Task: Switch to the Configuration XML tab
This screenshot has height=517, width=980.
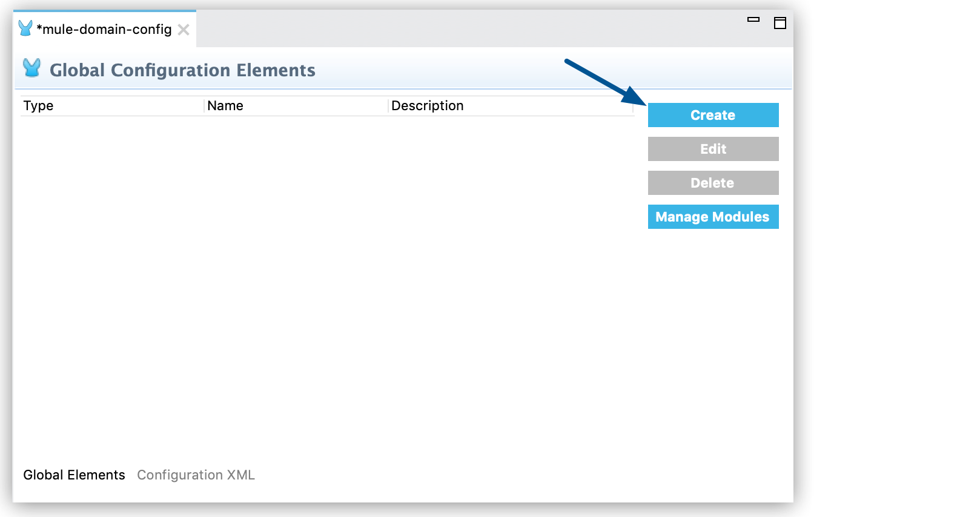Action: coord(196,475)
